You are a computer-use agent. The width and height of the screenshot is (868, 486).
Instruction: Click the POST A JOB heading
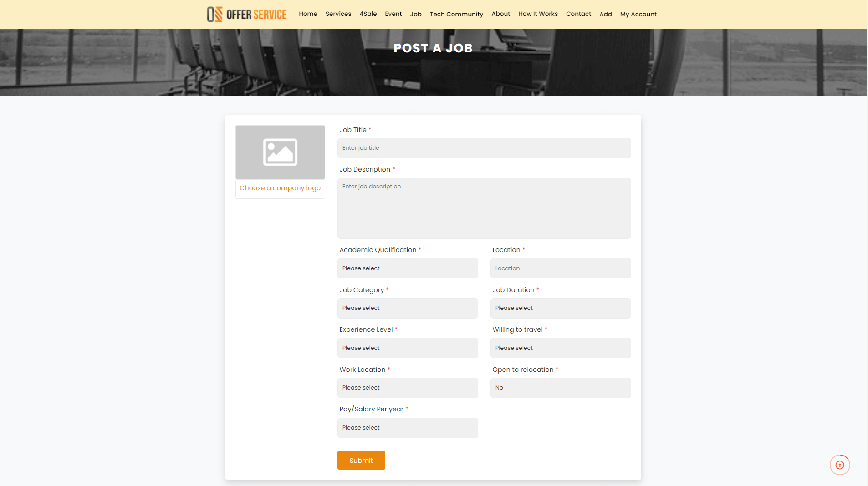[x=433, y=48]
